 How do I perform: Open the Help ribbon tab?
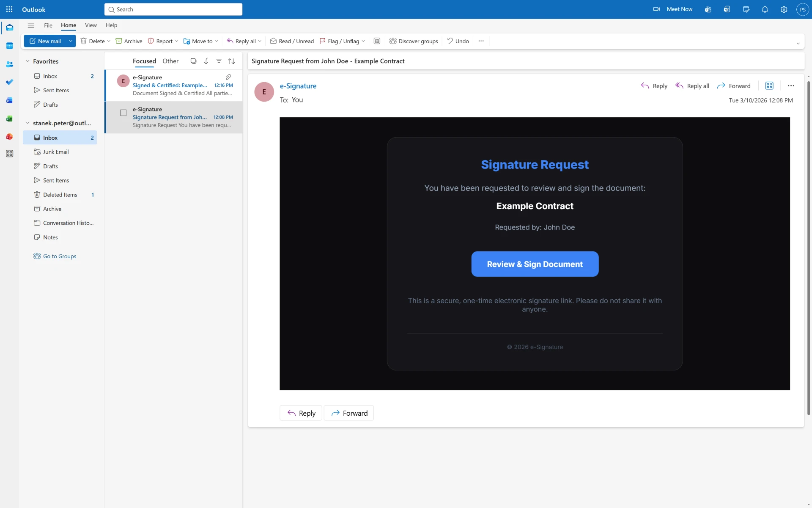coord(111,25)
